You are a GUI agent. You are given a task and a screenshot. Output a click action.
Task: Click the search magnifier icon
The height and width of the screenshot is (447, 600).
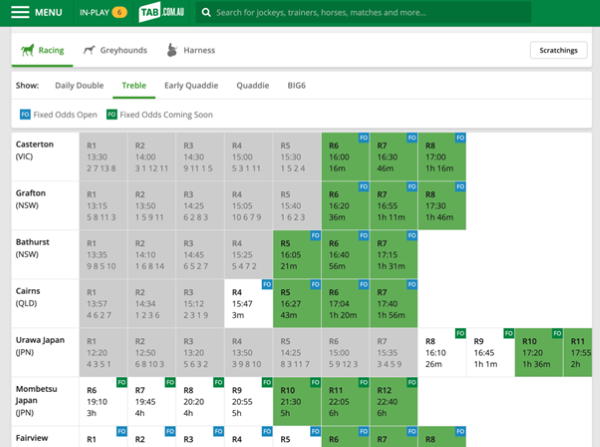[x=206, y=13]
